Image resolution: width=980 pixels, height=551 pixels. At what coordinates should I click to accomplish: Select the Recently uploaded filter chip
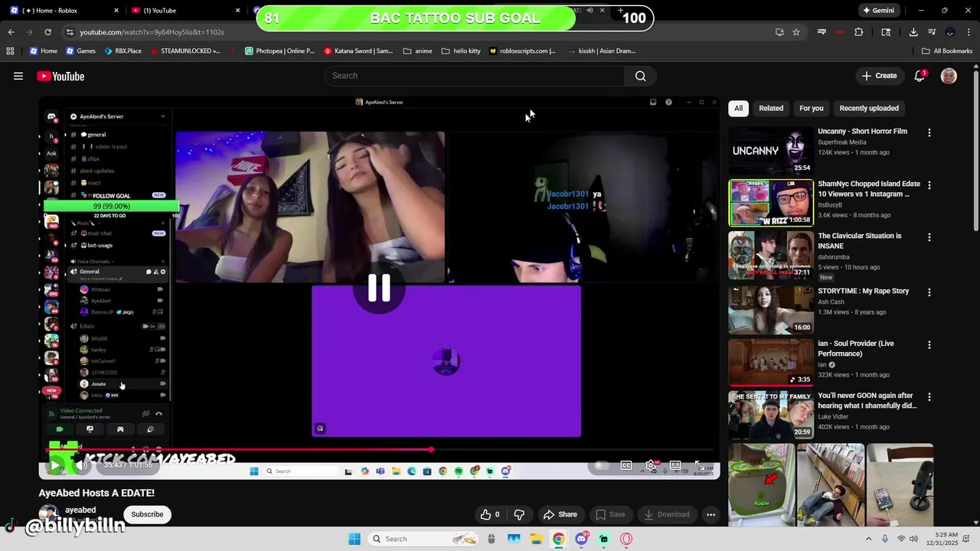click(869, 108)
